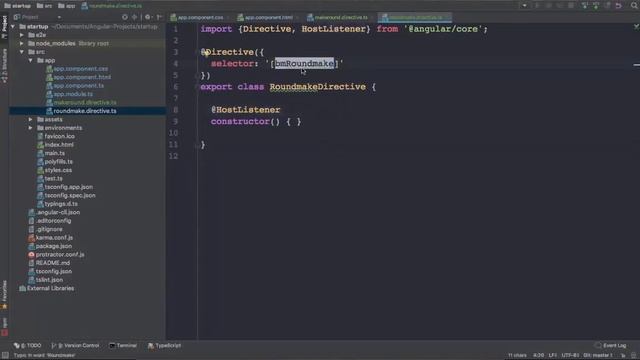Select .editorconfig in project tree
This screenshot has height=360, width=640.
coord(53,221)
